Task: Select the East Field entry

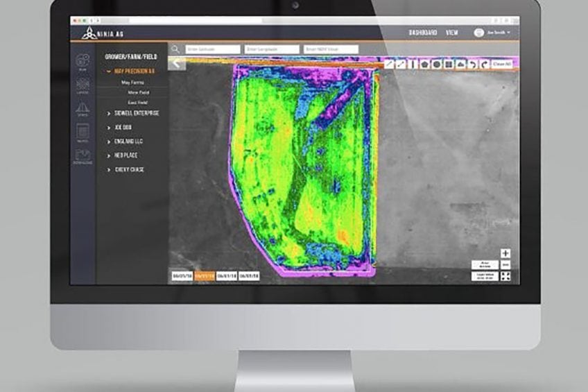Action: click(137, 103)
